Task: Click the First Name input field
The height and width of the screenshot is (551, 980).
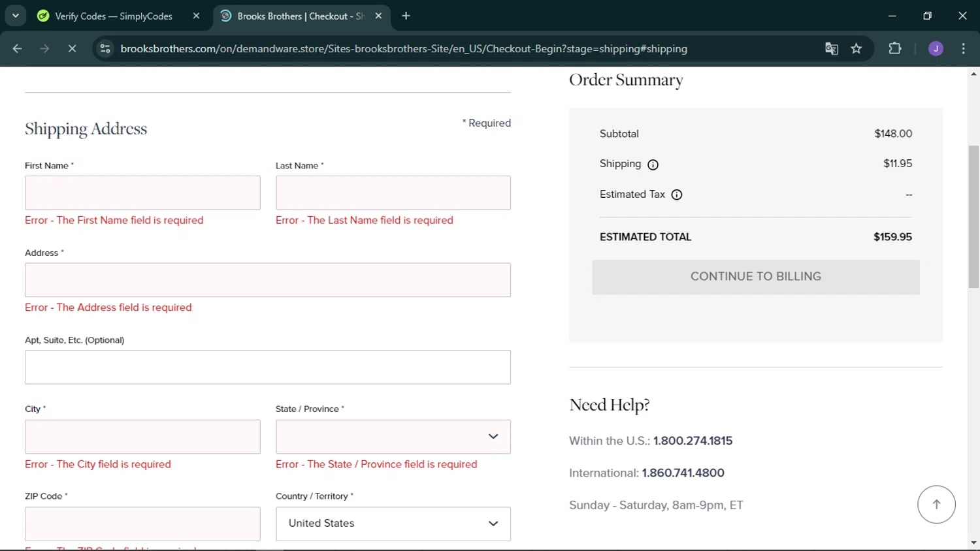Action: [x=142, y=193]
